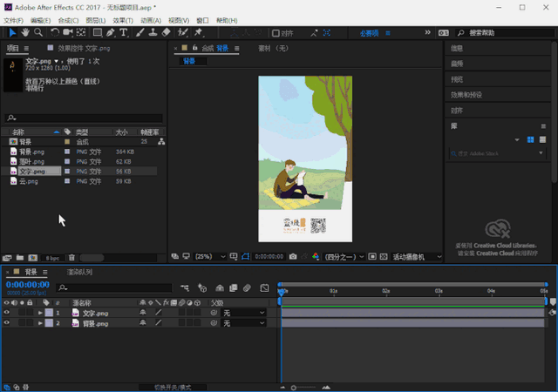Screen dimensions: 558x392
Task: Toggle solo box on 背景.png layer
Action: click(x=22, y=322)
